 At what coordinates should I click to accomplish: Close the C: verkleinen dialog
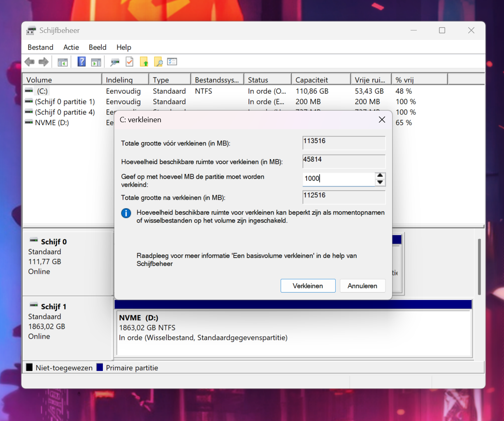click(x=382, y=120)
